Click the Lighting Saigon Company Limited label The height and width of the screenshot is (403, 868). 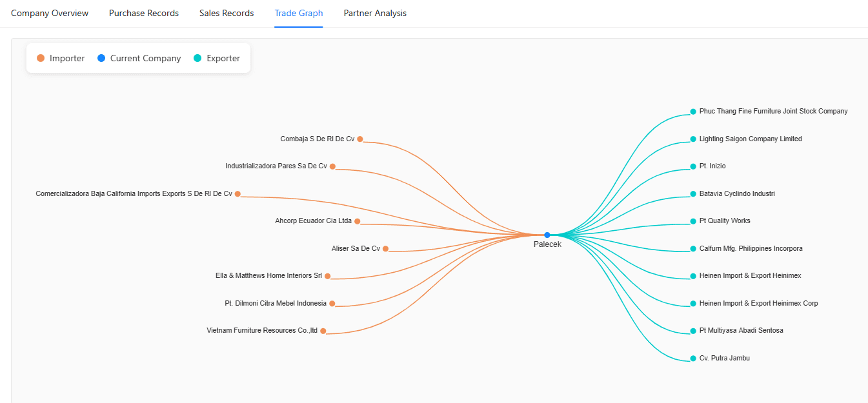(751, 139)
